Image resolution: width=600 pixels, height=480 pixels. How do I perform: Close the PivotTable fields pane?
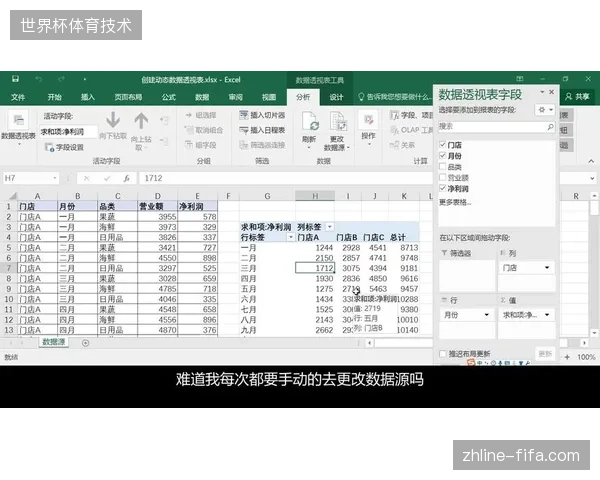pos(551,92)
